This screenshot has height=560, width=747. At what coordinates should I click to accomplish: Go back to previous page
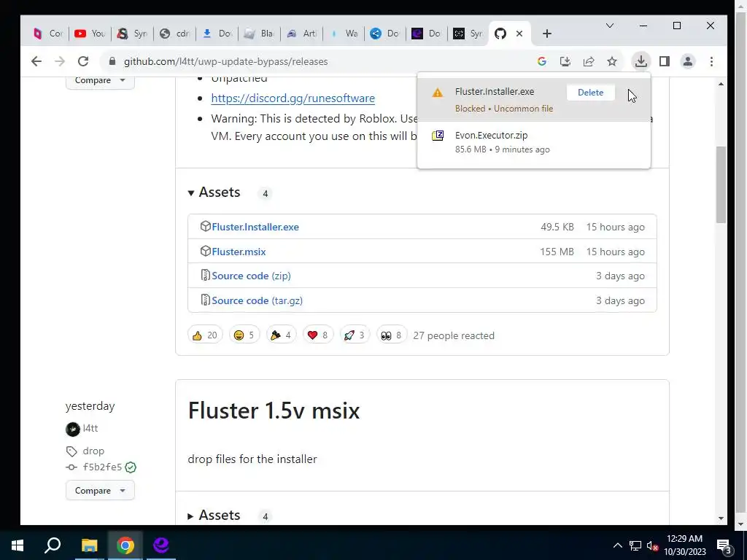tap(36, 61)
